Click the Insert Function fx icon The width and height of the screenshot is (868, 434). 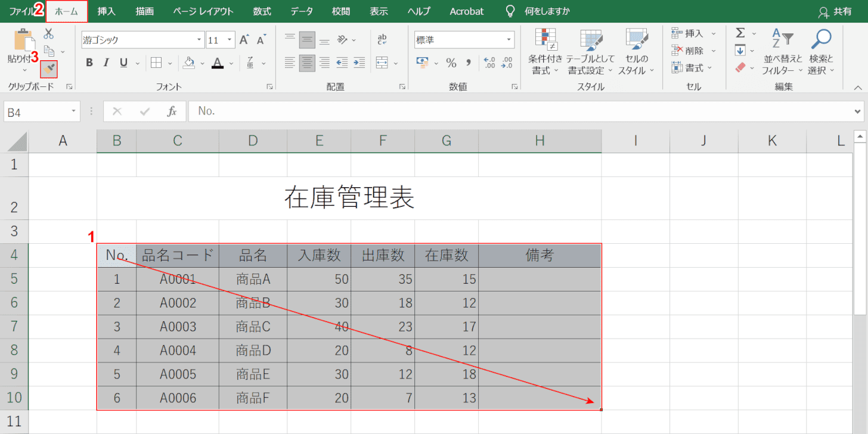(172, 111)
